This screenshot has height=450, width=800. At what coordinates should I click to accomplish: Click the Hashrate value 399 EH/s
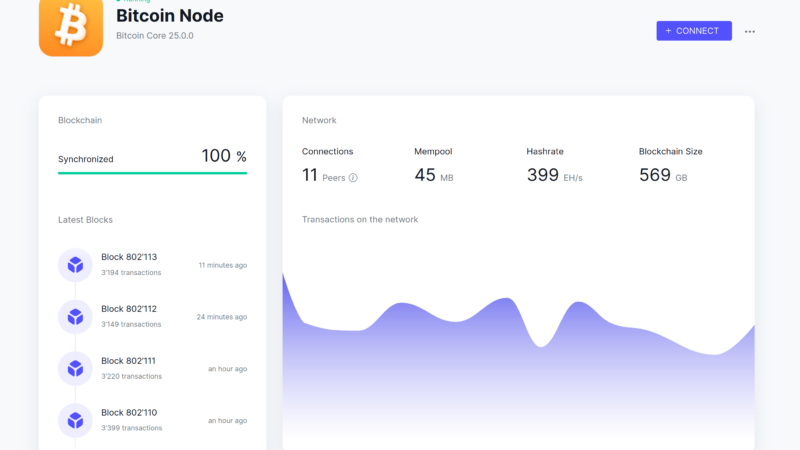tap(555, 176)
